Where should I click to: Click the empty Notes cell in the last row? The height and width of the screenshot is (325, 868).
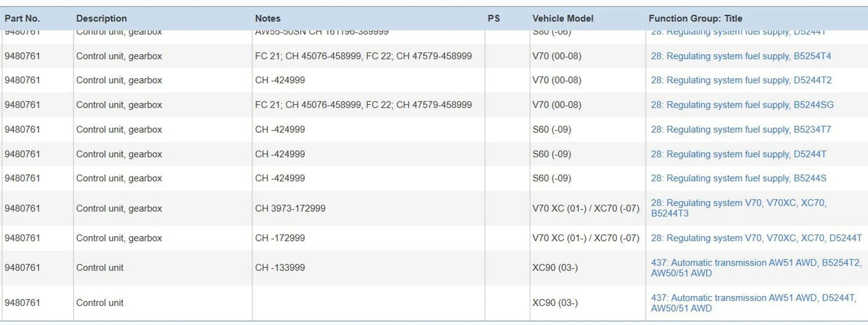point(368,303)
